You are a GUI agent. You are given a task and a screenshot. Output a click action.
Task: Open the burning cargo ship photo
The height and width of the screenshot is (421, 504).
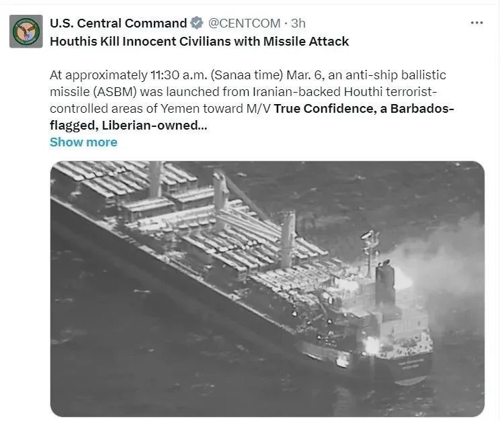267,289
